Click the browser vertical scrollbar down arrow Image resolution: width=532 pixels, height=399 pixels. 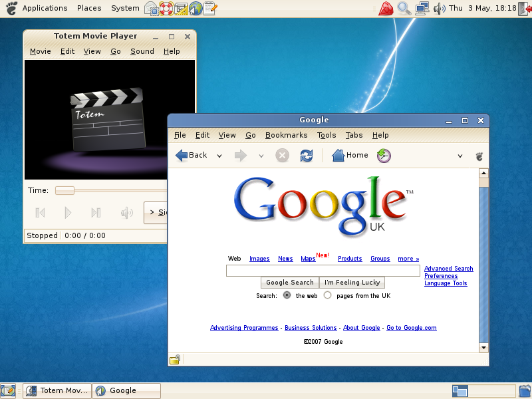483,347
